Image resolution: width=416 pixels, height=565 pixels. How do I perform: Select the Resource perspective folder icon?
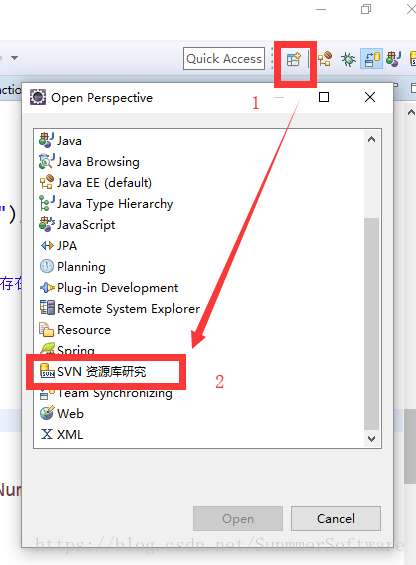tap(46, 329)
